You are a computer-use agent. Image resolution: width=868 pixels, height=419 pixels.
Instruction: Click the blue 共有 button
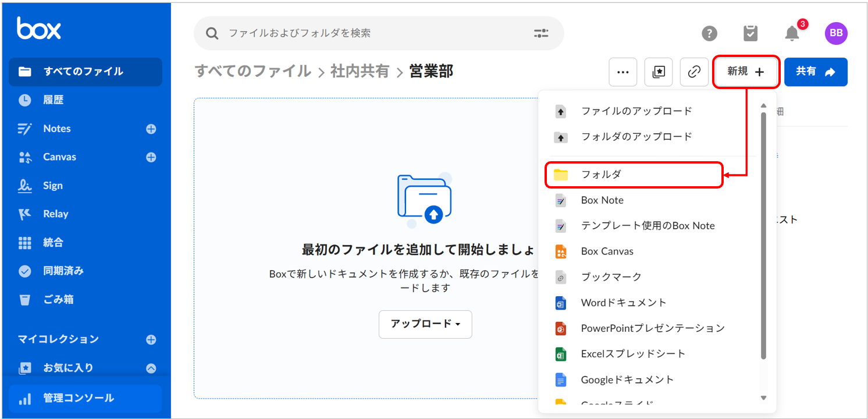[815, 72]
